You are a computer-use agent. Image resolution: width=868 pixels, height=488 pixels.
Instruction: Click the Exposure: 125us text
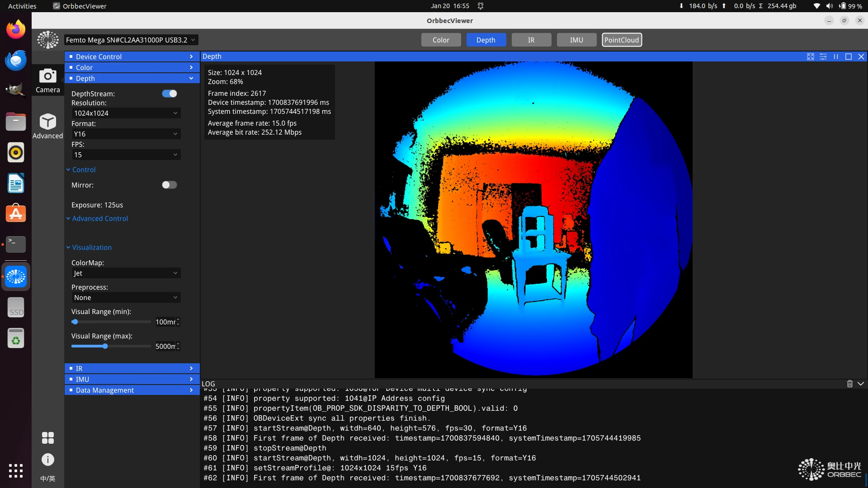(x=97, y=205)
